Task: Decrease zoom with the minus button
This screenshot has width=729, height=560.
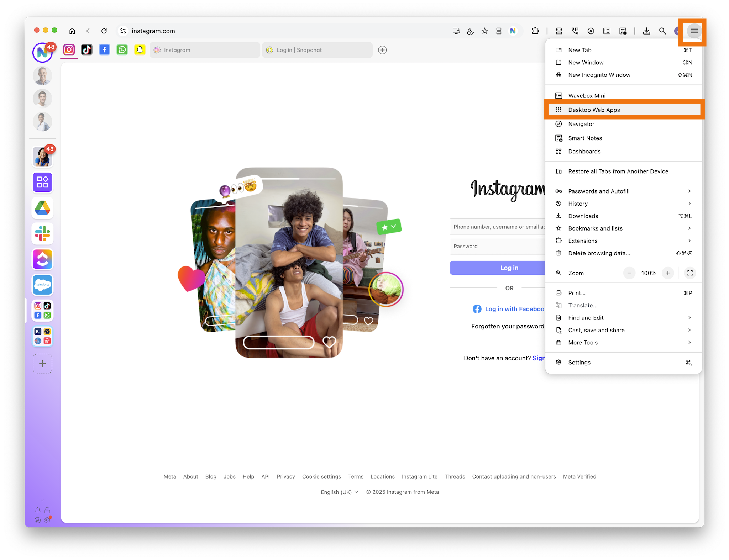Action: click(x=629, y=273)
